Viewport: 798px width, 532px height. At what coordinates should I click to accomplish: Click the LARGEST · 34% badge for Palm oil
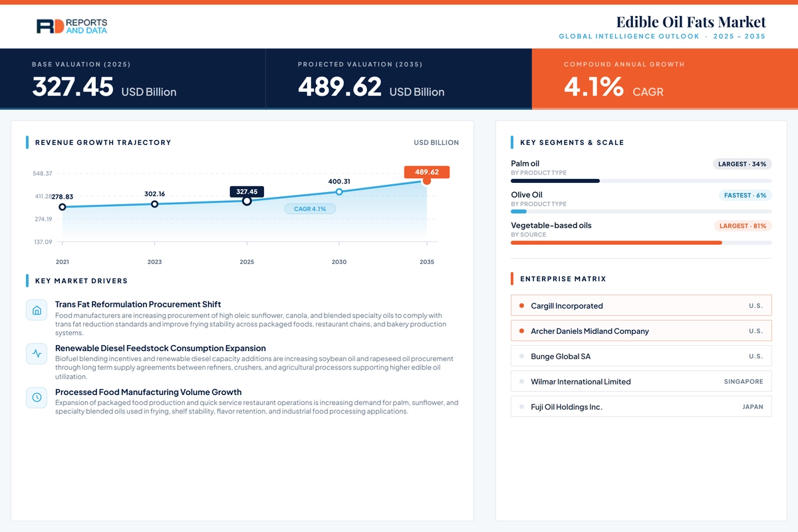742,164
